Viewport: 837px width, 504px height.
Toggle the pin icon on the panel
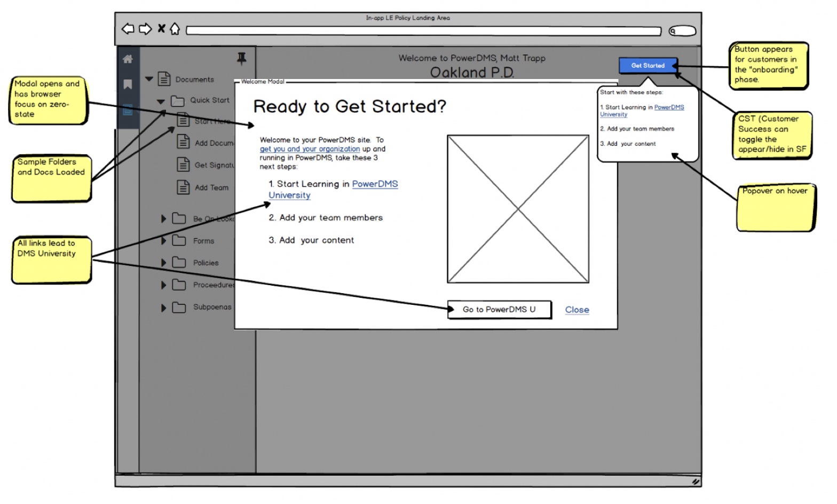(x=241, y=58)
